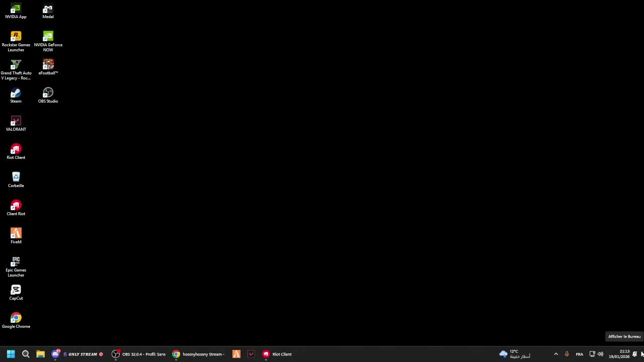Select the Epic Games Launcher icon
The height and width of the screenshot is (362, 644).
click(16, 267)
